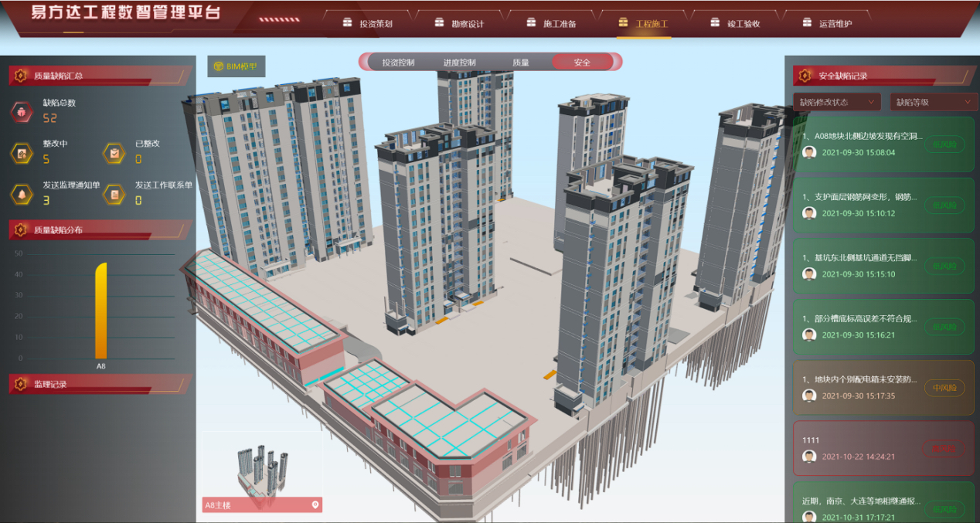Click the briefcase icon next to 竣工验收
The height and width of the screenshot is (523, 980).
point(715,22)
